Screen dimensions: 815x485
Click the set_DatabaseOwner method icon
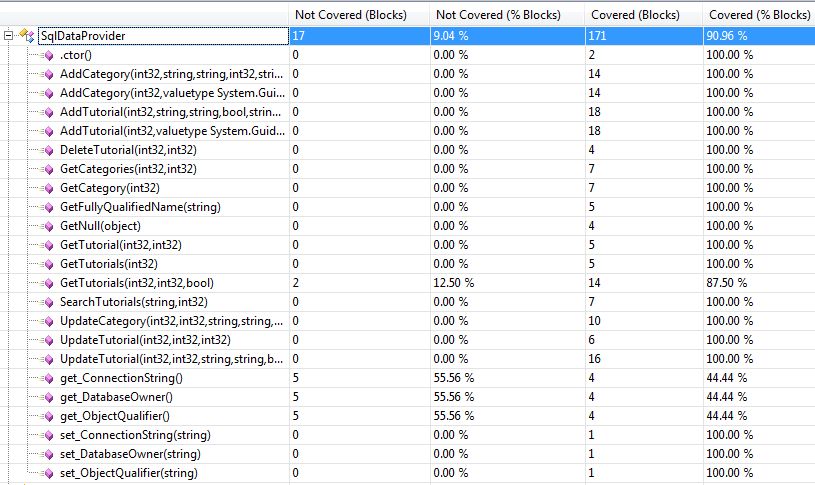click(48, 455)
